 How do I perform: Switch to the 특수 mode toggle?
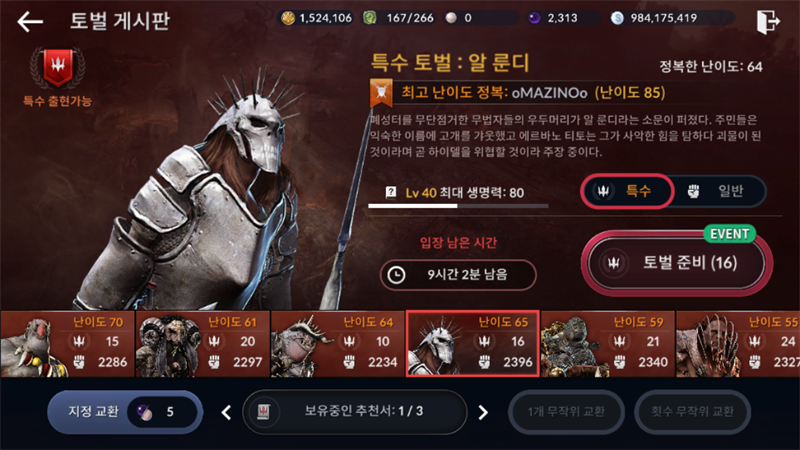(627, 191)
